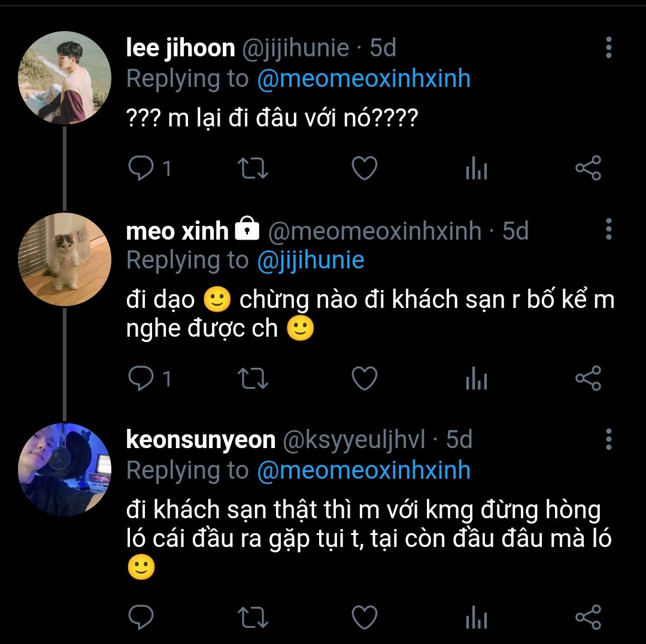Open more options for keonsunyeon's tweet

(608, 439)
